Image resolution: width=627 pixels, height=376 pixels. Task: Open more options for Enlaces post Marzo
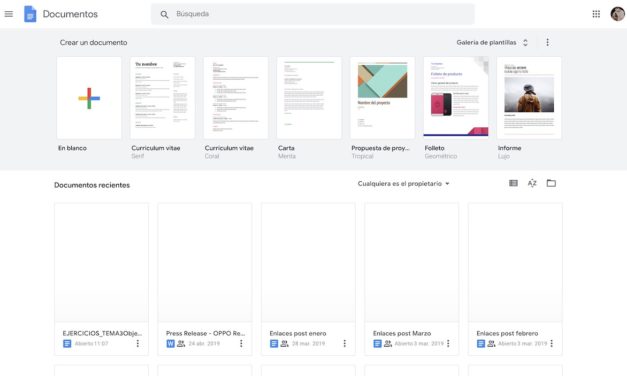(448, 343)
